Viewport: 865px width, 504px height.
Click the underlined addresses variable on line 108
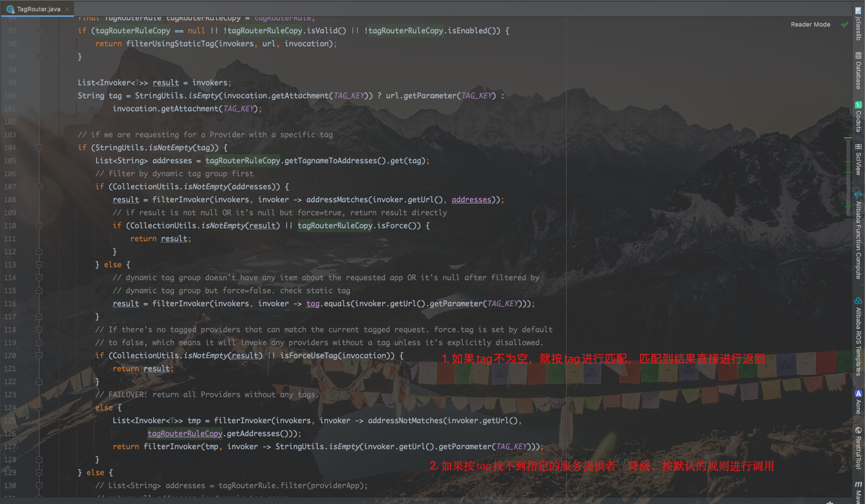[471, 199]
